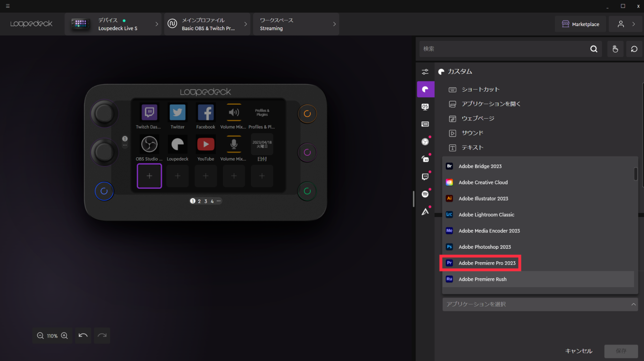
Task: Choose Adobe Lightroom Classic from list
Action: tap(538, 215)
